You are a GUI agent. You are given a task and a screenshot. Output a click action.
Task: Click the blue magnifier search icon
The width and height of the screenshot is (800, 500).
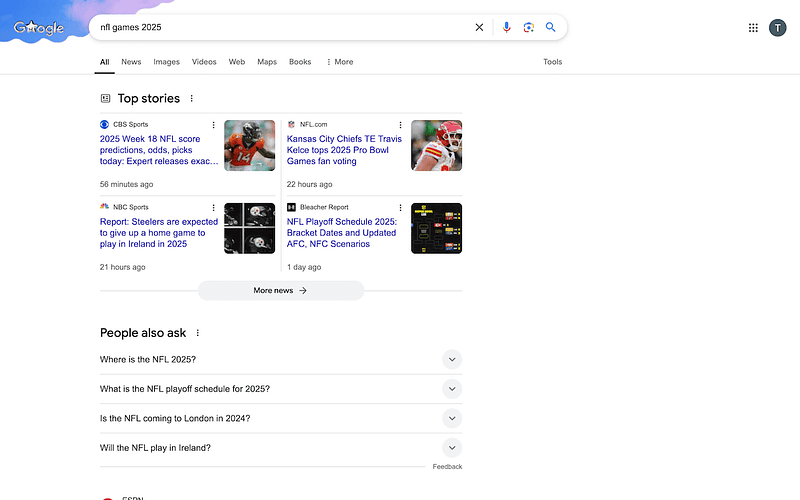pos(551,28)
